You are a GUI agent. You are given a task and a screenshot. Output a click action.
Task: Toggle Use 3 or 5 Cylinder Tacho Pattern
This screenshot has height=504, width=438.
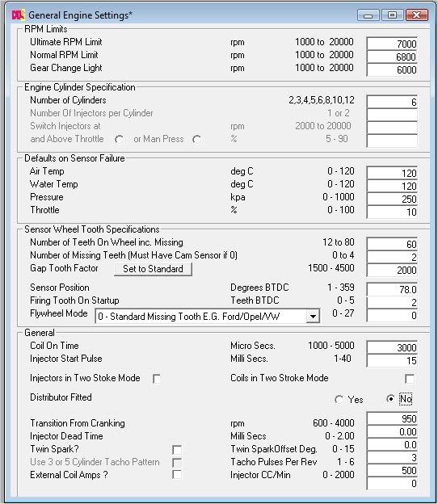(x=177, y=463)
